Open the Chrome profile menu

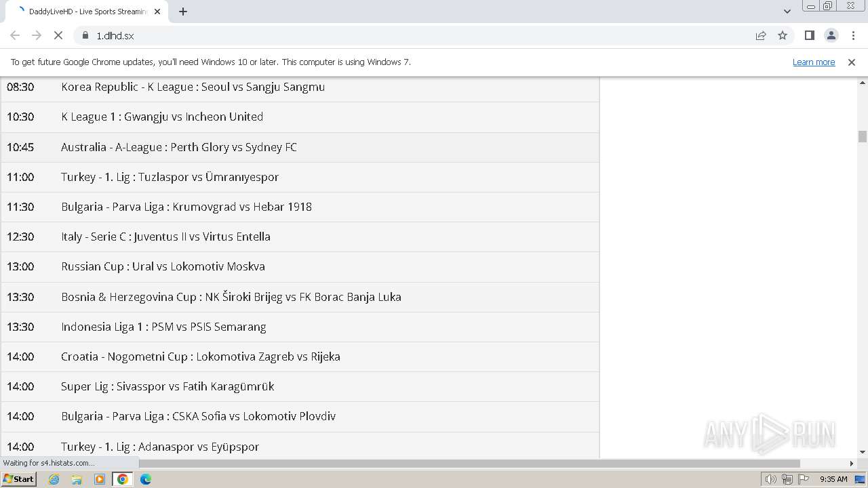click(x=831, y=35)
